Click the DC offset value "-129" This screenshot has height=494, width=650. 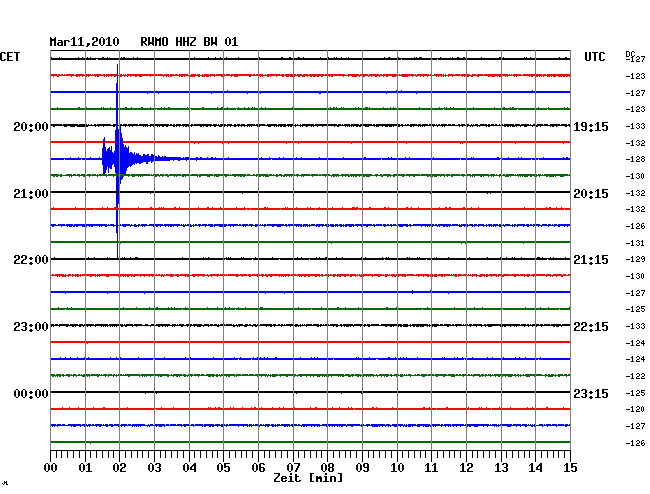tap(635, 259)
